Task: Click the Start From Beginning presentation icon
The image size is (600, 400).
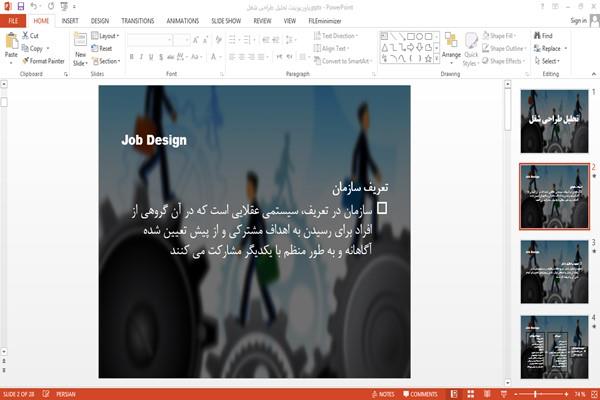Action: coord(64,6)
